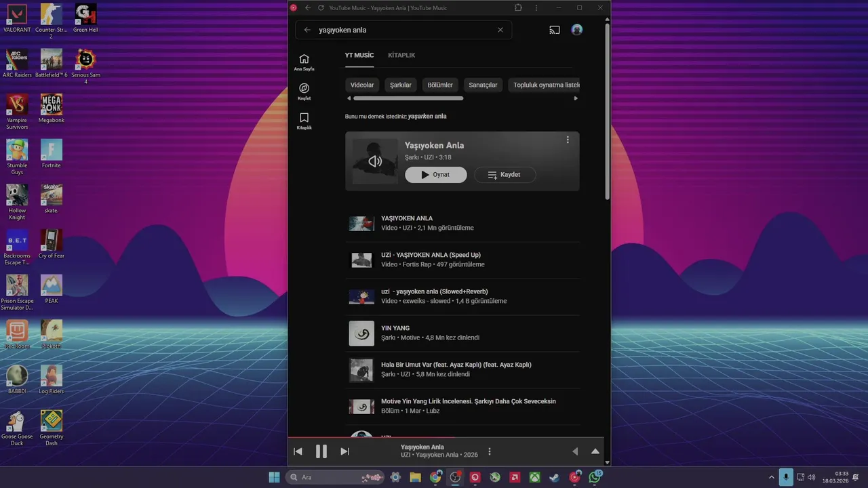Pause the playing song
The image size is (868, 488).
coord(321,451)
